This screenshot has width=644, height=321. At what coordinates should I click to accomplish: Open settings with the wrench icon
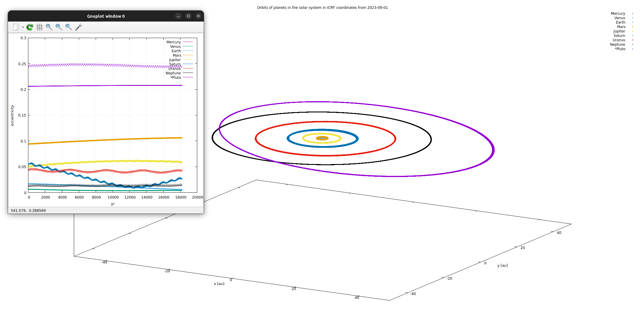click(x=79, y=27)
